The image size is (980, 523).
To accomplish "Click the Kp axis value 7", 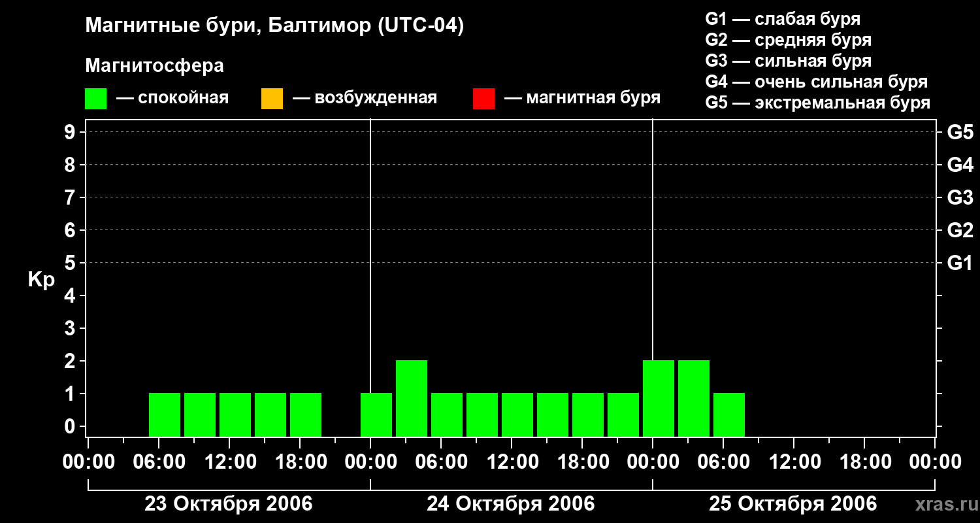I will (71, 197).
